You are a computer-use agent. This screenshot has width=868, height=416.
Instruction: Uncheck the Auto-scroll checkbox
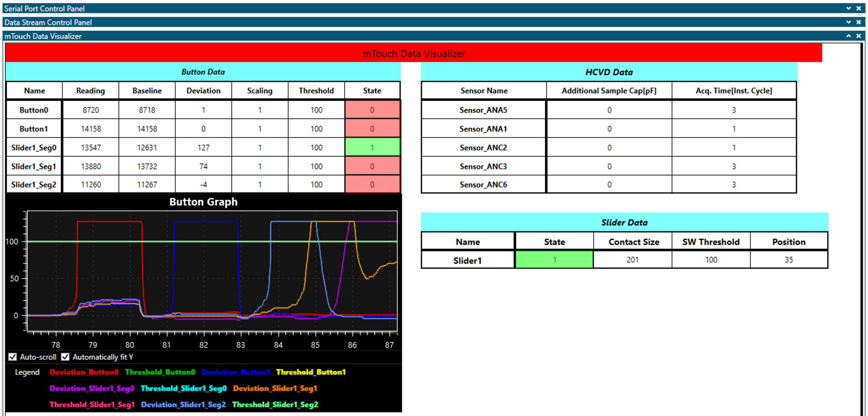13,357
